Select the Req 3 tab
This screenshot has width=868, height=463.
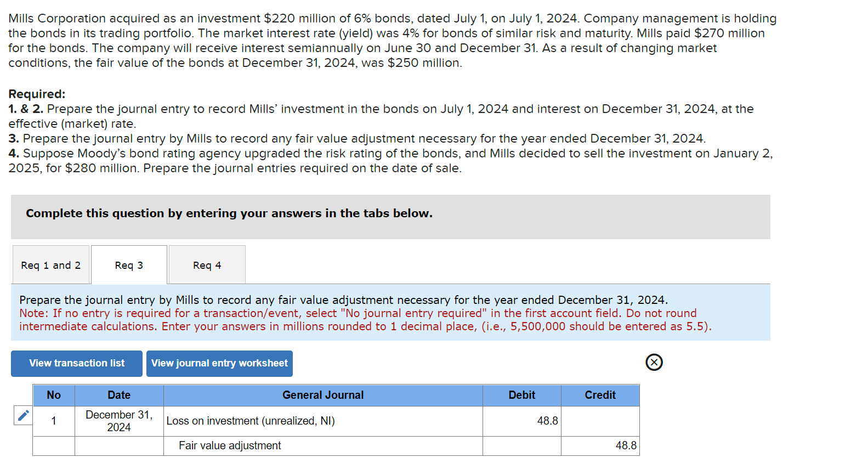pos(129,264)
